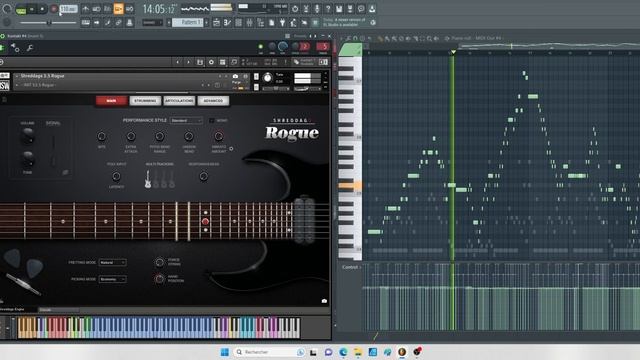This screenshot has width=640, height=360.
Task: Switch to the ADVANCED tab
Action: (213, 101)
